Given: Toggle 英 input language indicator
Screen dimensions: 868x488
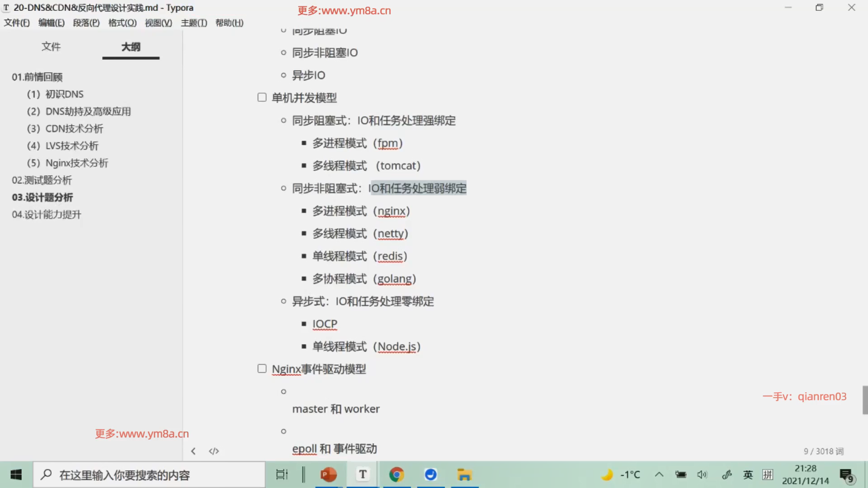Looking at the screenshot, I should pos(748,474).
